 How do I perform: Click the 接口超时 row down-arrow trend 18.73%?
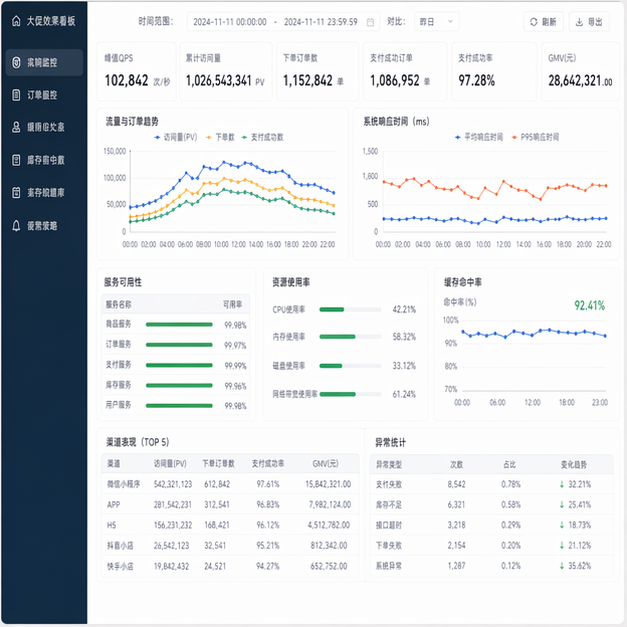pos(575,525)
